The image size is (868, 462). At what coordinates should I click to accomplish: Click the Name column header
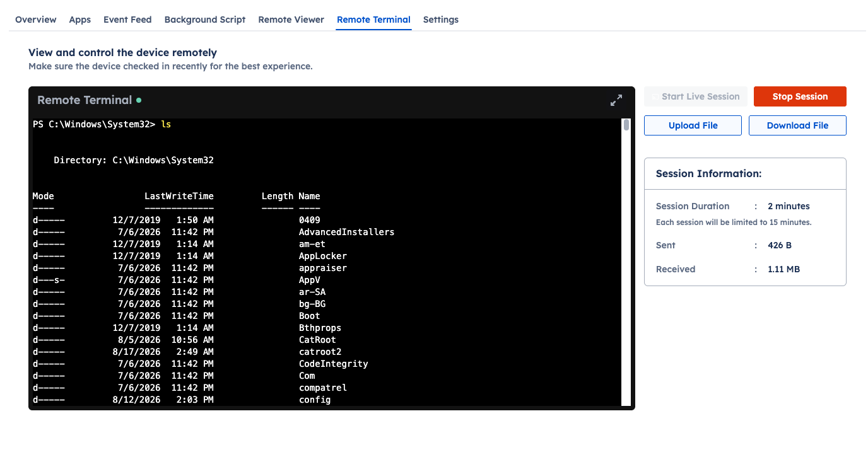309,196
